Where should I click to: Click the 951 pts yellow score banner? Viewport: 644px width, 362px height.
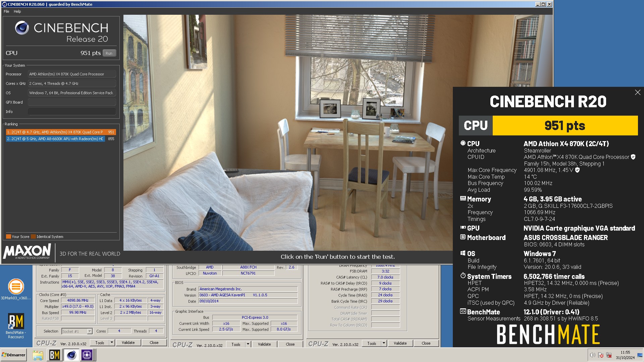tap(565, 126)
